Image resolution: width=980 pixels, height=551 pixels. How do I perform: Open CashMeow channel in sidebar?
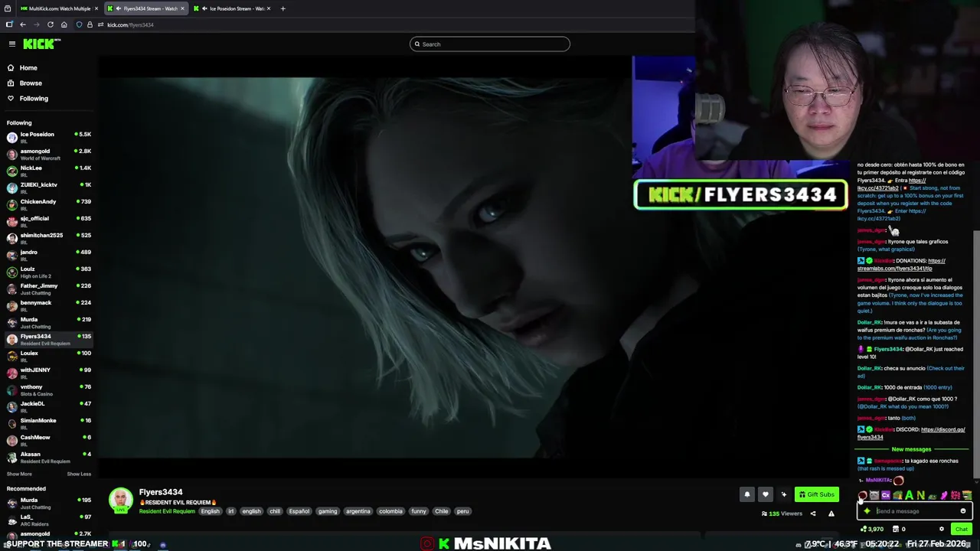pyautogui.click(x=47, y=440)
